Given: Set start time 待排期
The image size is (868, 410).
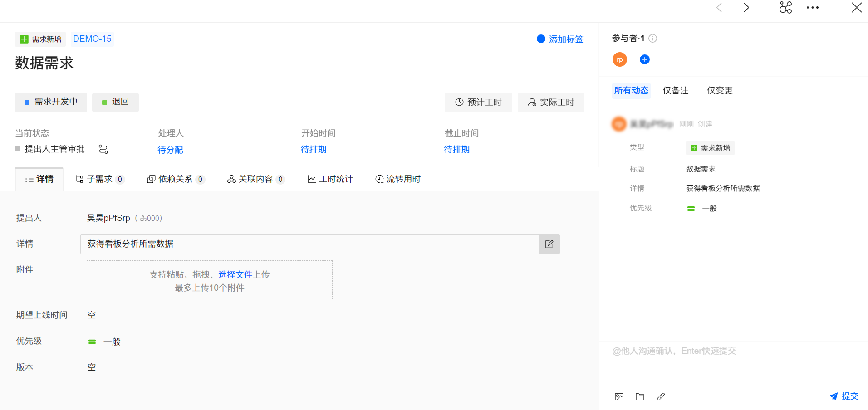Looking at the screenshot, I should pos(314,150).
